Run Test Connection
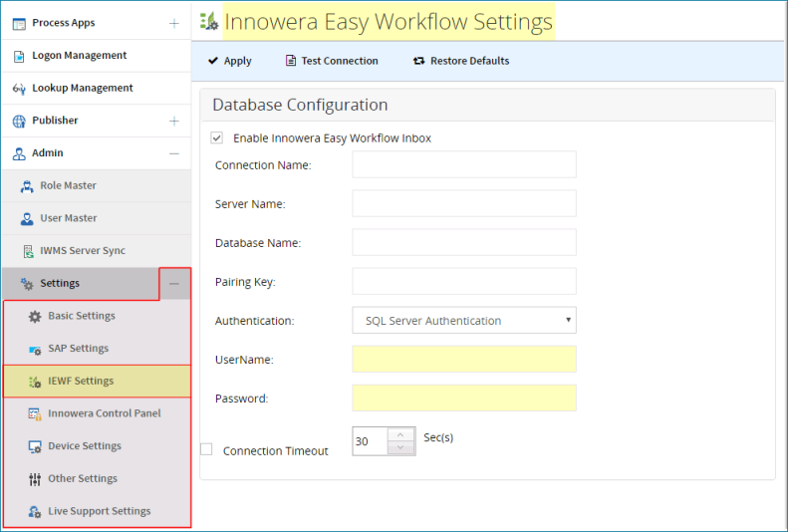Image resolution: width=788 pixels, height=532 pixels. point(332,61)
